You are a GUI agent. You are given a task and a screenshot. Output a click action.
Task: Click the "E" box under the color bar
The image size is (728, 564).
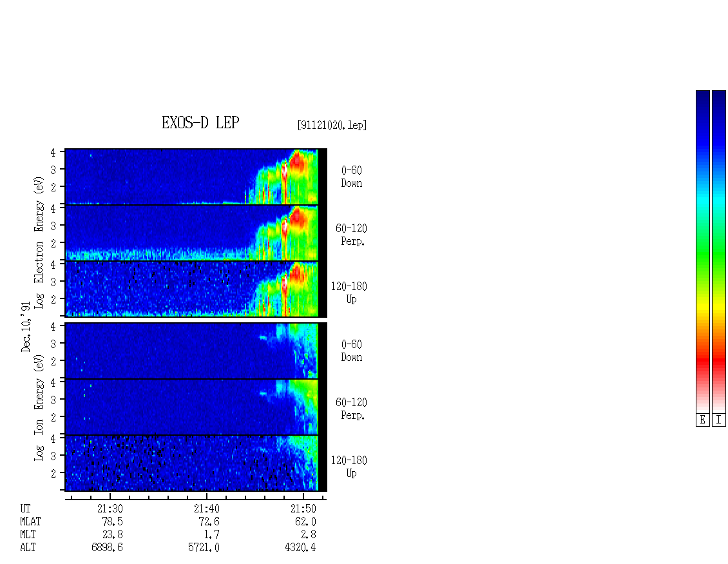(x=702, y=420)
